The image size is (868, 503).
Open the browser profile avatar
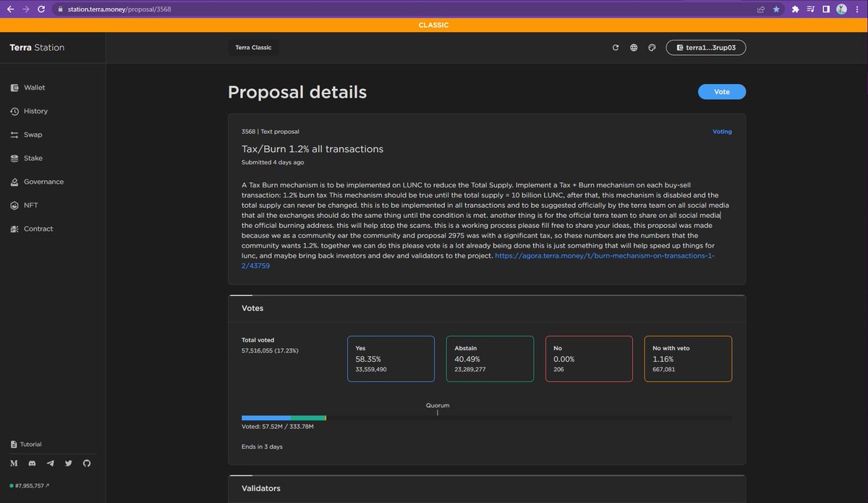[x=841, y=9]
